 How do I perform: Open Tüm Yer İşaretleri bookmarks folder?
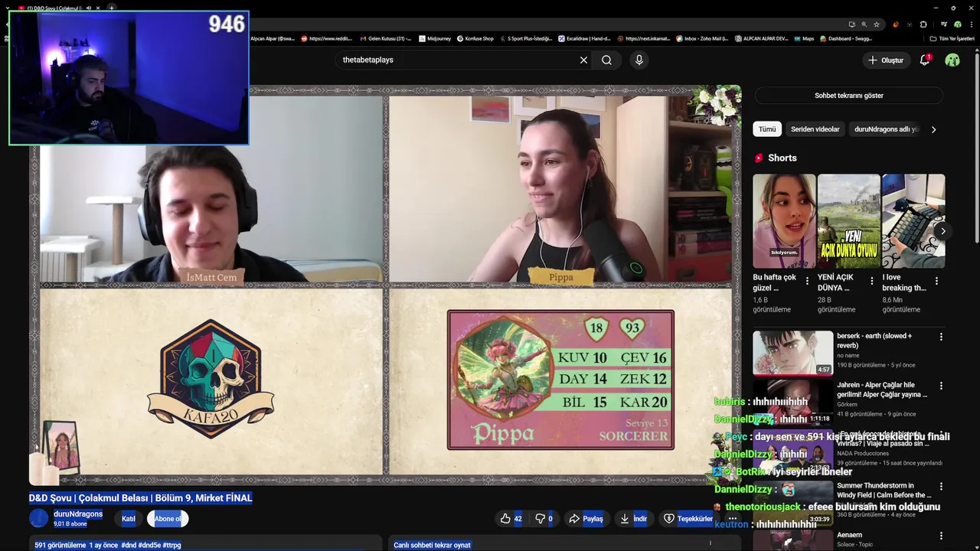point(952,38)
